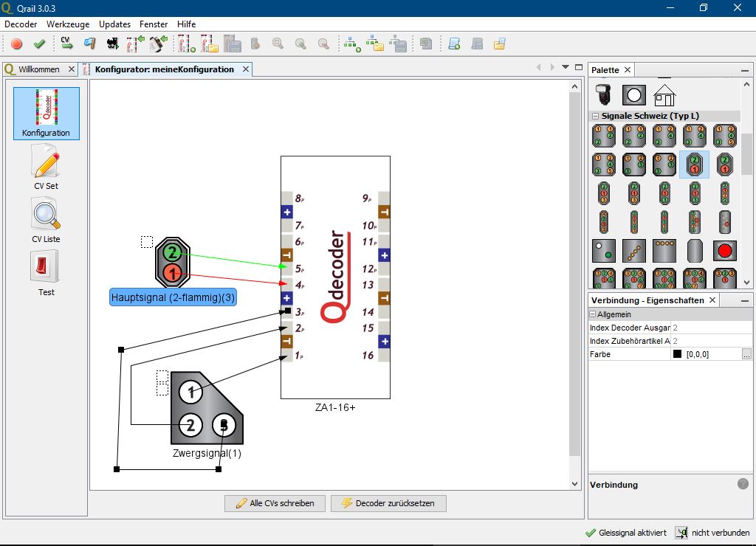Viewport: 756px width, 546px height.
Task: Click the green checkmark toolbar icon
Action: point(39,44)
